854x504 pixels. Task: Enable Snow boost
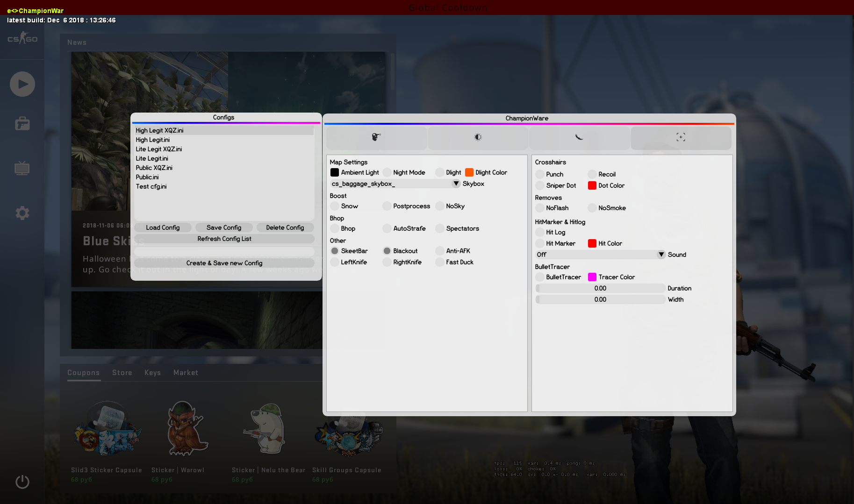[x=335, y=206]
